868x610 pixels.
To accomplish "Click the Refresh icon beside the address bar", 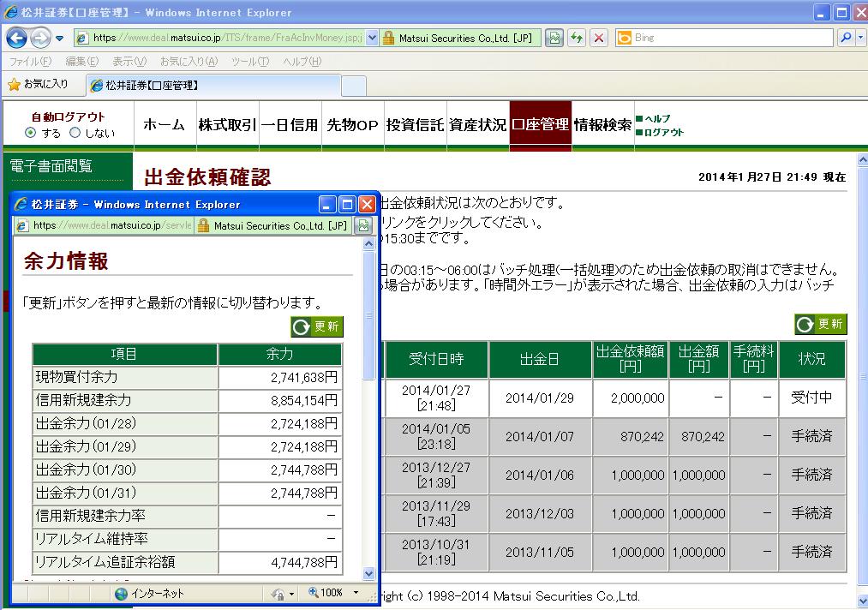I will (x=577, y=38).
